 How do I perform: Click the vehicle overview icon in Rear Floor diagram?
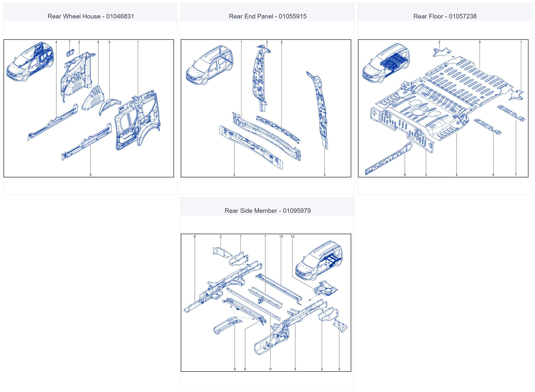click(386, 63)
